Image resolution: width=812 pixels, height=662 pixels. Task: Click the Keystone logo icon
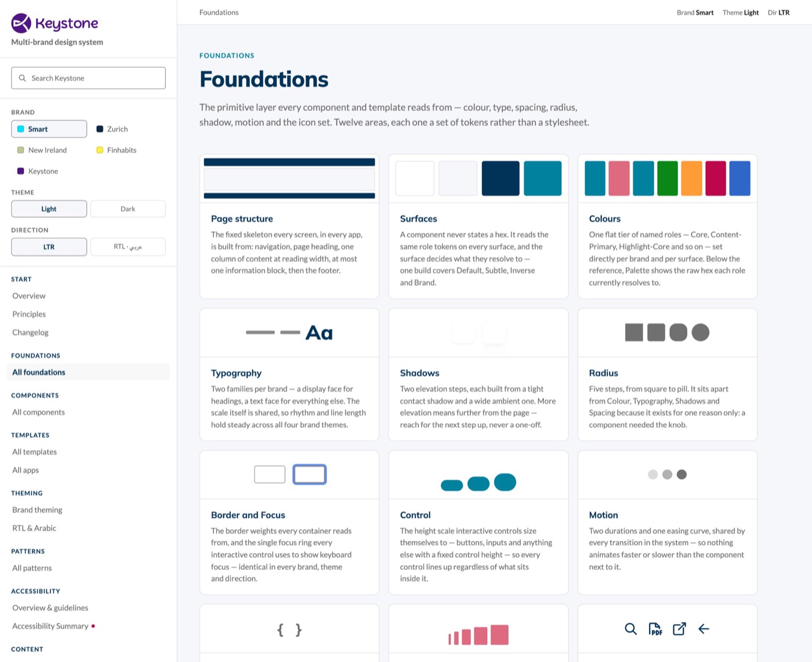[21, 23]
